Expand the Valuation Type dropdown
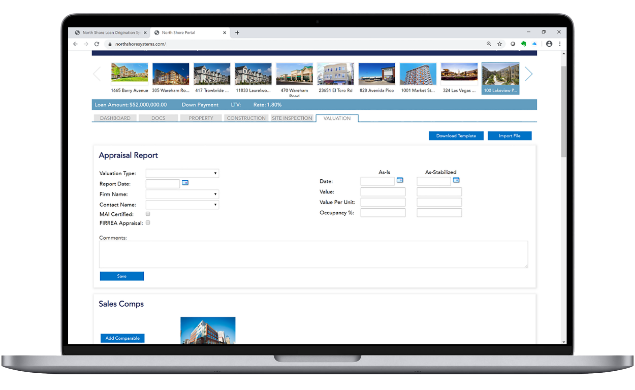 coord(182,173)
